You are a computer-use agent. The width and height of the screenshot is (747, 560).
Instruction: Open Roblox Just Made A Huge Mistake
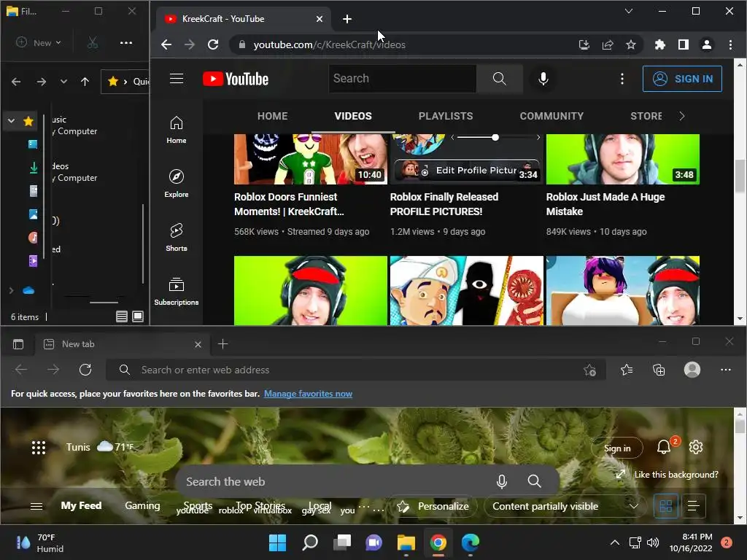tap(605, 204)
